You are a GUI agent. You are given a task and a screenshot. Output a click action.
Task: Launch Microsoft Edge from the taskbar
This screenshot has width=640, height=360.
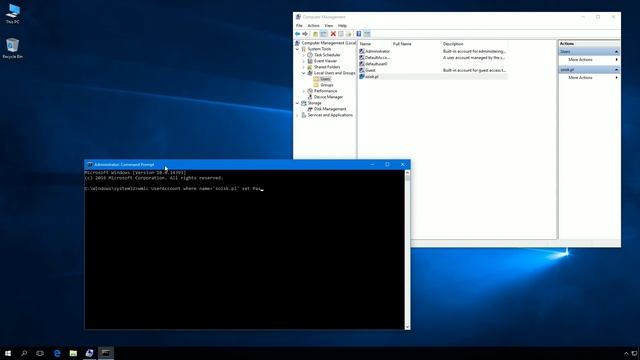(x=57, y=353)
